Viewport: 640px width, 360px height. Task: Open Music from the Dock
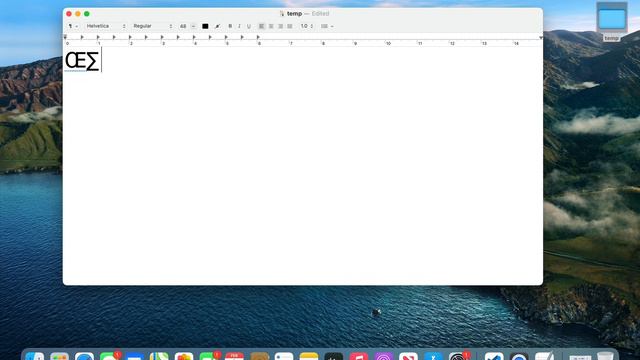pyautogui.click(x=359, y=356)
